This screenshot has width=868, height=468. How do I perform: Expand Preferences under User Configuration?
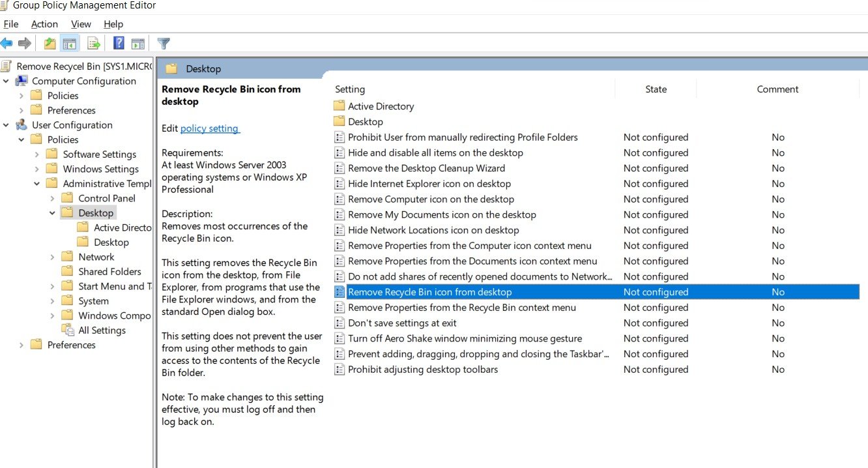pos(22,345)
